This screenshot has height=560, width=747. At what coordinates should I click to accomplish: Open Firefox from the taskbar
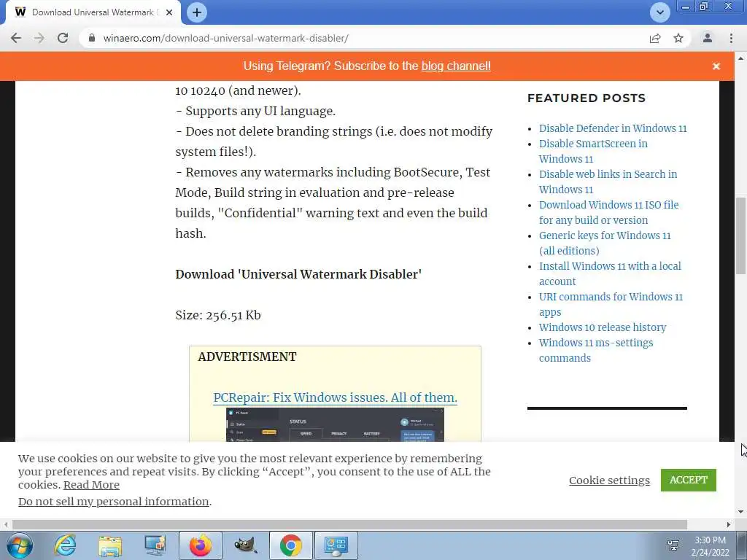tap(200, 545)
